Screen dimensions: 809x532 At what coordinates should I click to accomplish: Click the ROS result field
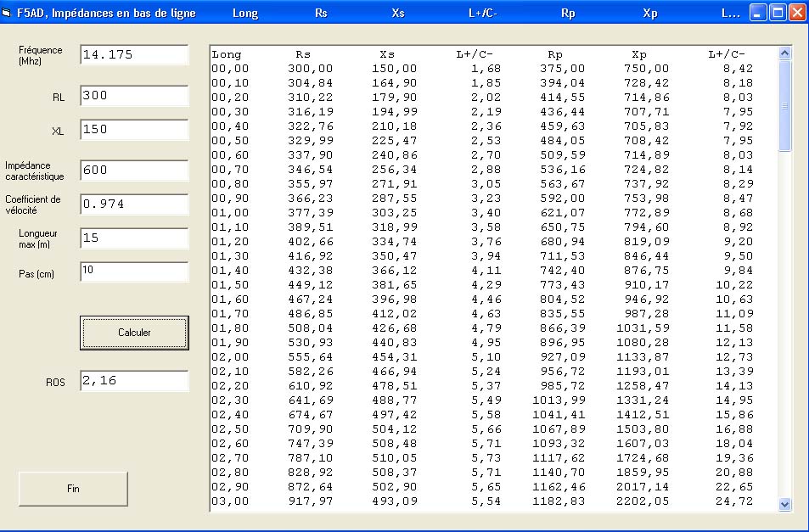[x=134, y=381]
